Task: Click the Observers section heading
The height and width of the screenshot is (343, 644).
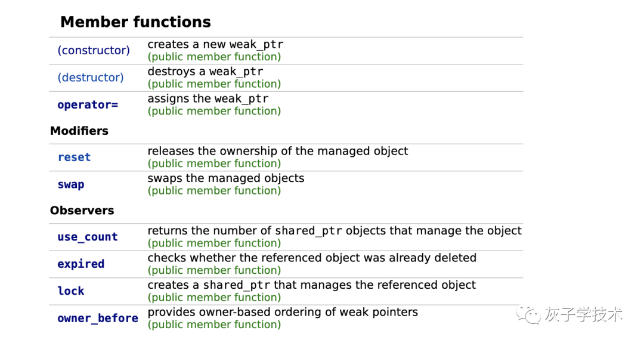Action: point(82,211)
